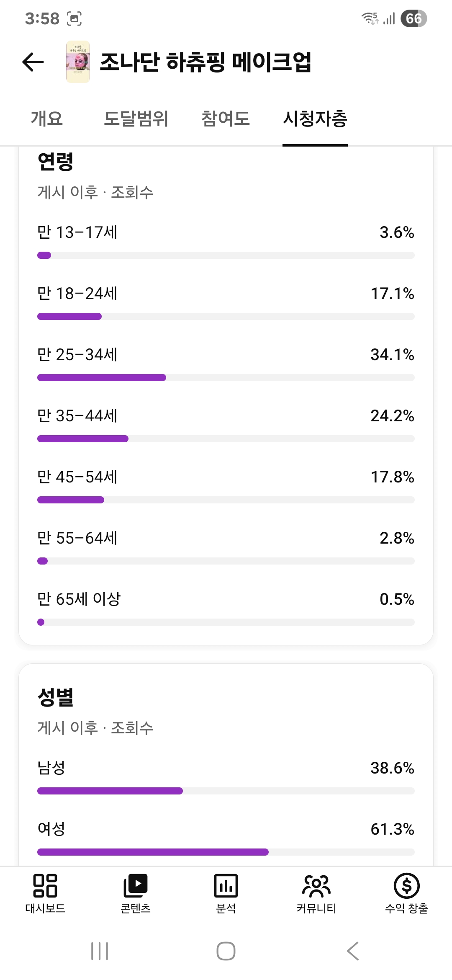Tap the 만 18–24세 age row label
This screenshot has height=980, width=452.
pyautogui.click(x=77, y=294)
